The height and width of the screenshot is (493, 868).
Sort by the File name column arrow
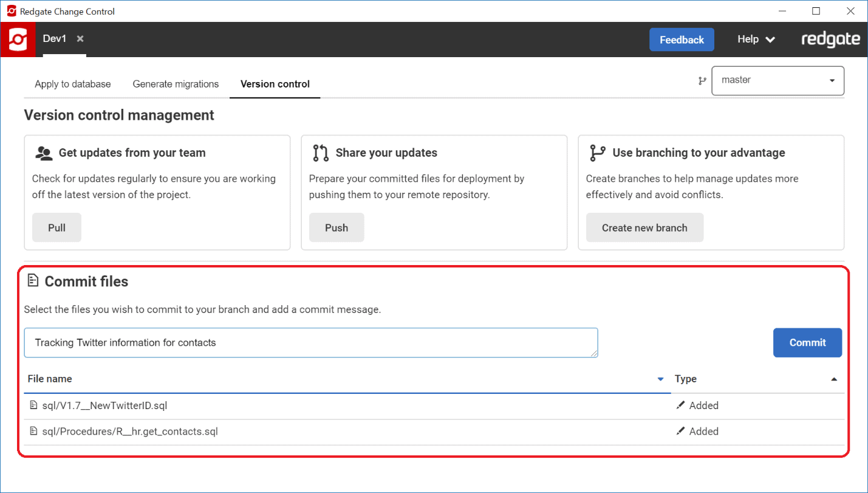(x=660, y=379)
